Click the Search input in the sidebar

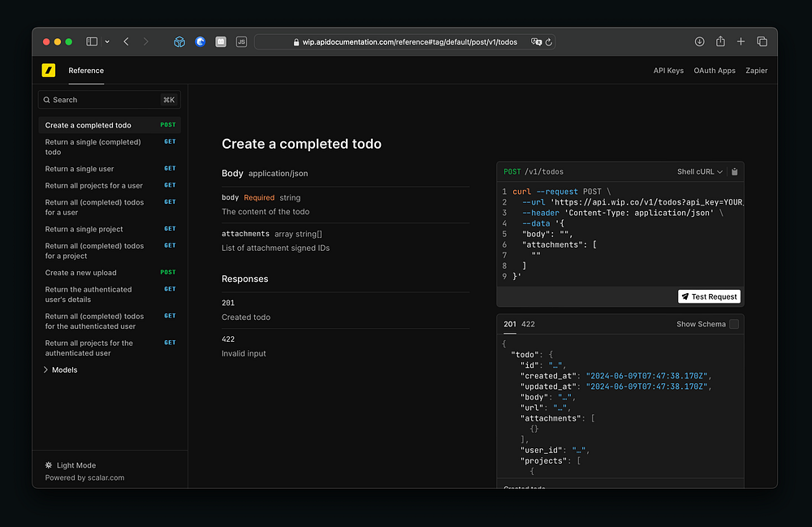[x=101, y=100]
